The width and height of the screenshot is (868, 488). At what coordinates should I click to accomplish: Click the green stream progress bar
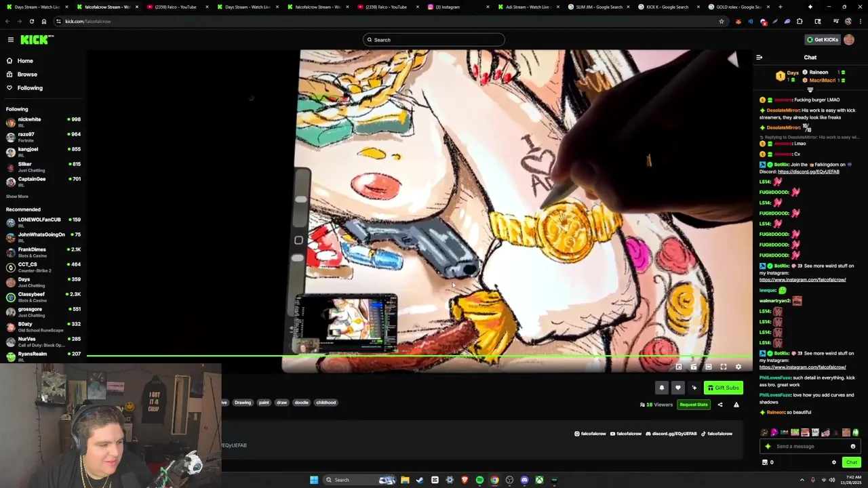click(419, 356)
